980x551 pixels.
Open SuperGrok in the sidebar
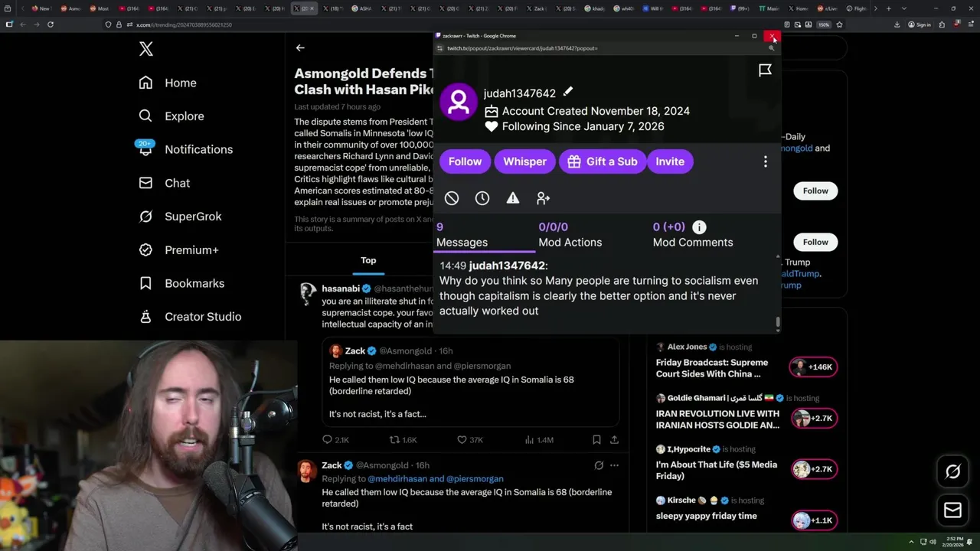(x=180, y=217)
